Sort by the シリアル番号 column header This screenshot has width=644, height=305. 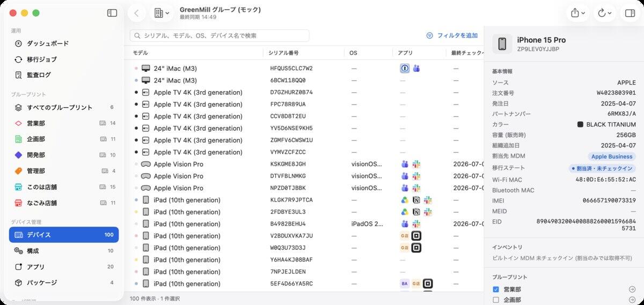click(304, 53)
